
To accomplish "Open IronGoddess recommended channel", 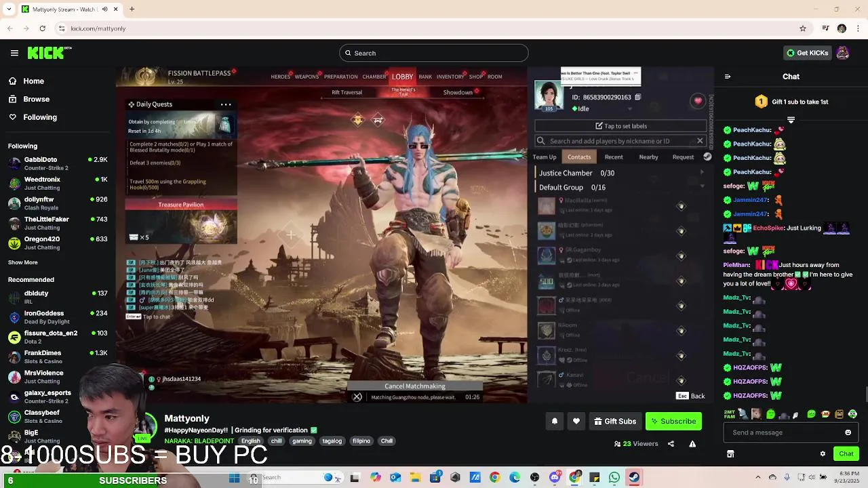I will (x=58, y=317).
